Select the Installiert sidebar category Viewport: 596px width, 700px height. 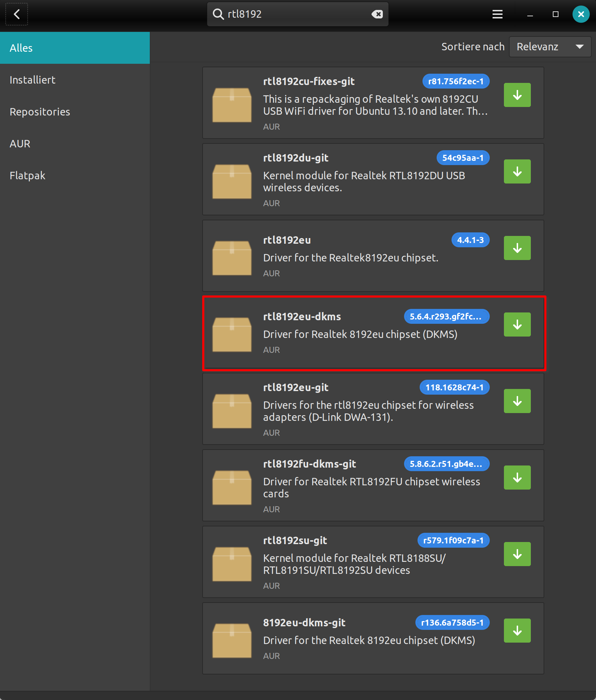33,80
